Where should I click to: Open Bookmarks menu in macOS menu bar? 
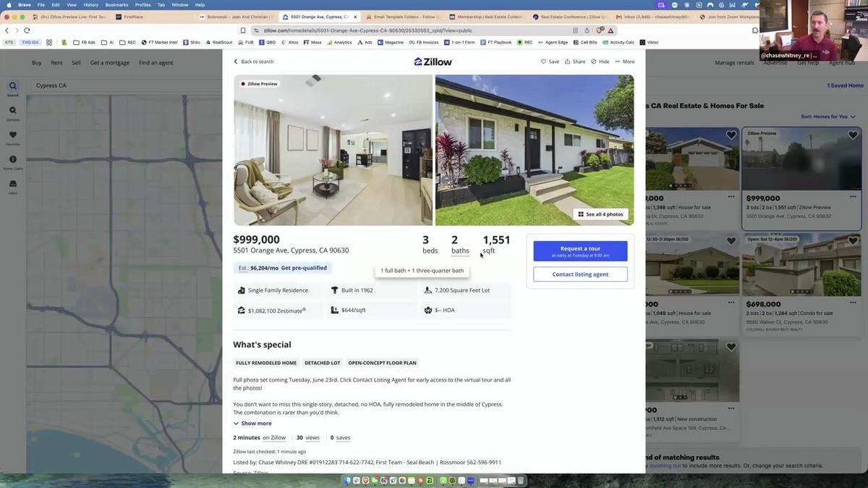(x=116, y=5)
